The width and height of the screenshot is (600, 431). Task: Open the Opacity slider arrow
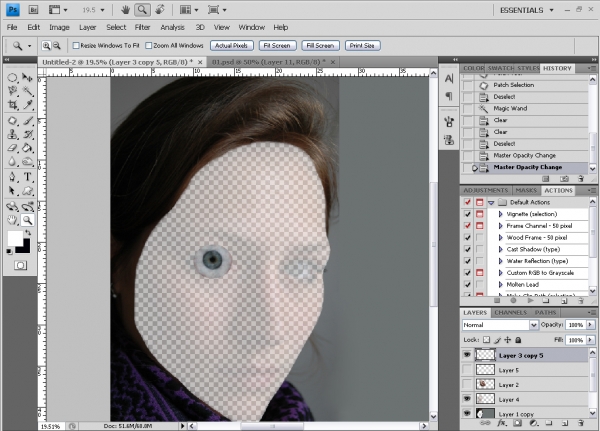590,325
